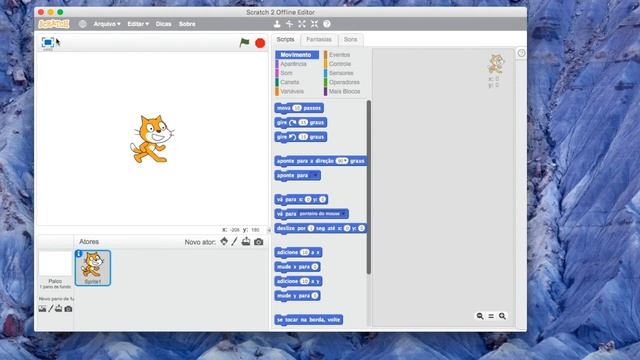The height and width of the screenshot is (360, 640).
Task: Select the Duplicate stamp tool
Action: coord(277,24)
